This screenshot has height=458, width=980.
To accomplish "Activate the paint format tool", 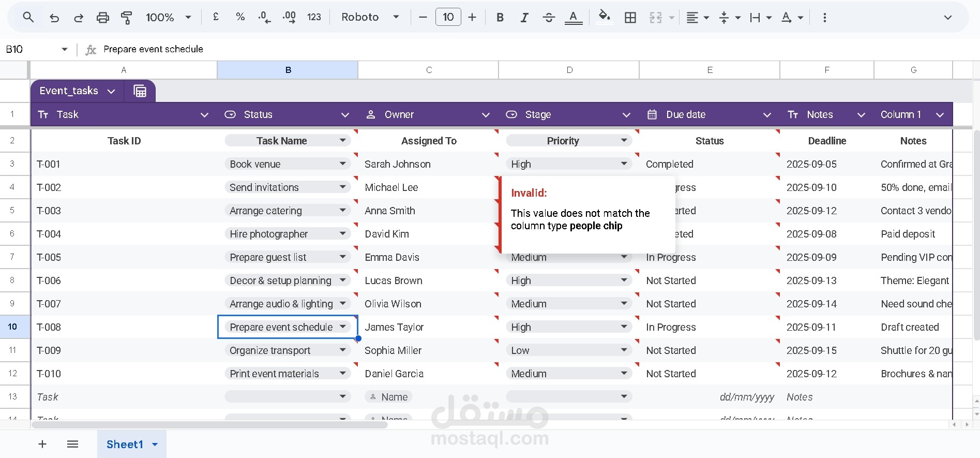I will coord(126,18).
